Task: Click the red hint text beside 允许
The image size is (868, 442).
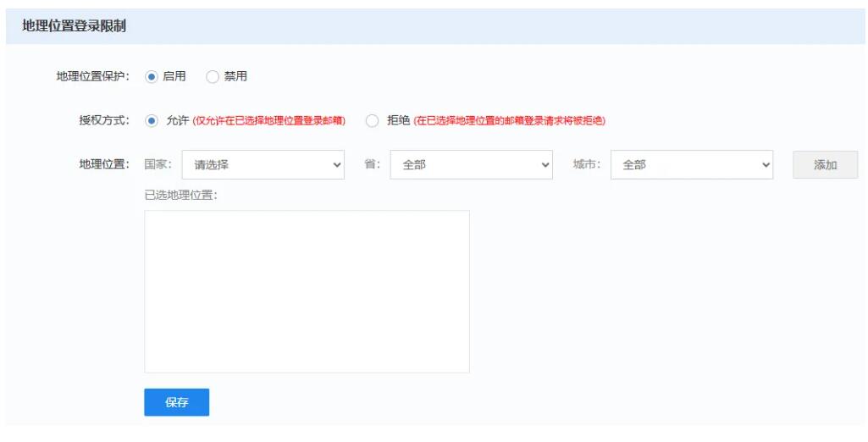Action: coord(269,121)
